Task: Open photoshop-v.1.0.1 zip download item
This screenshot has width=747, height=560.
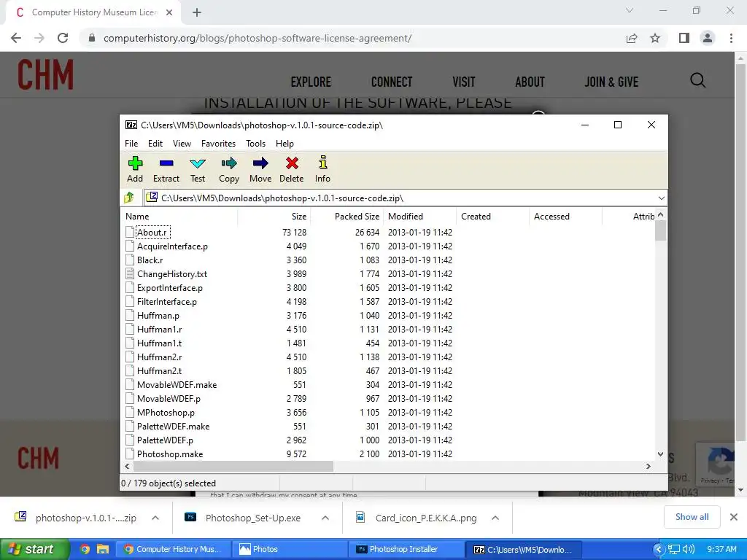Action: pos(76,518)
